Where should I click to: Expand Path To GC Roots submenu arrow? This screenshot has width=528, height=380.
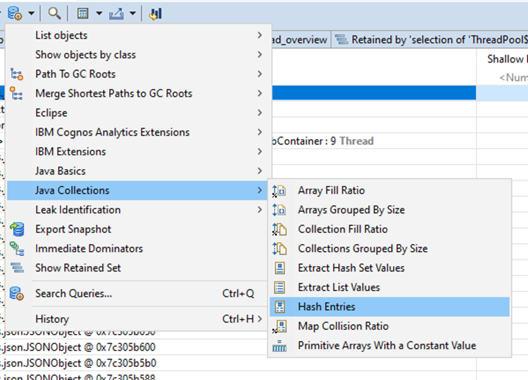[x=260, y=74]
